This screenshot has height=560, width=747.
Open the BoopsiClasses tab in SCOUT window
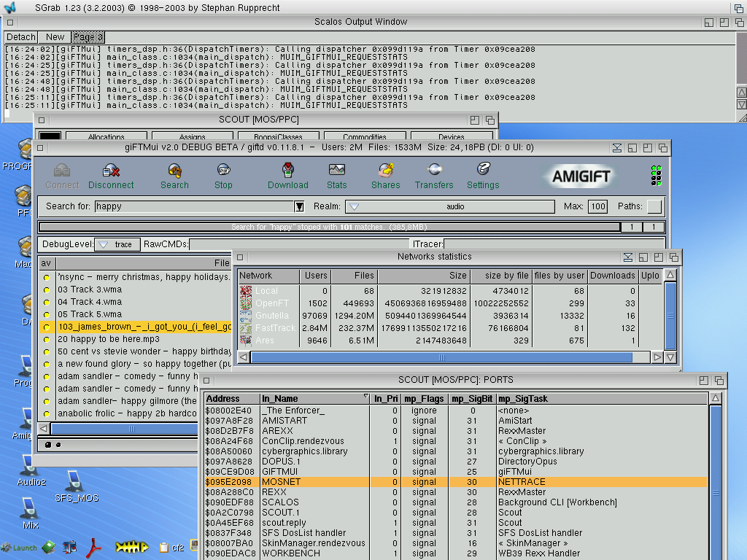(x=279, y=136)
